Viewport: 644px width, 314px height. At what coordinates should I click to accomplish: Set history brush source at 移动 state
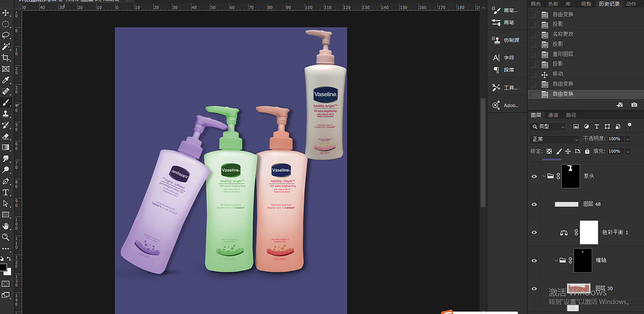533,74
